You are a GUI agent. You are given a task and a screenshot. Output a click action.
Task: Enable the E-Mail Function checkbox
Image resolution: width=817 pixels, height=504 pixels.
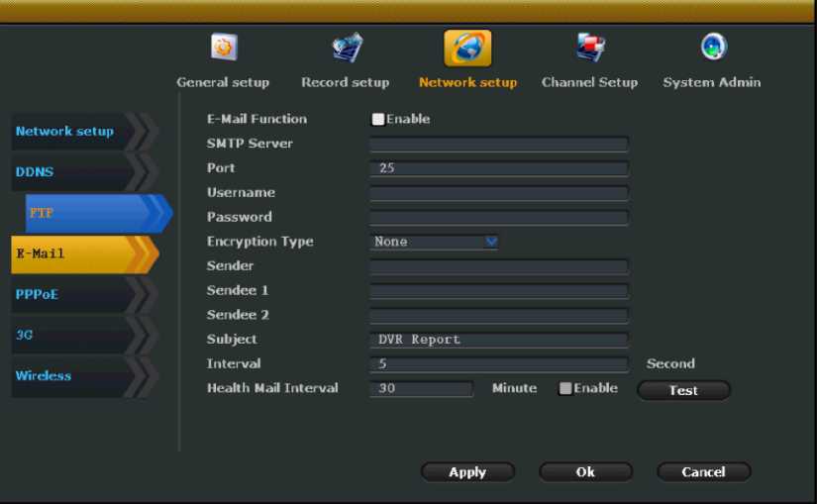[378, 120]
